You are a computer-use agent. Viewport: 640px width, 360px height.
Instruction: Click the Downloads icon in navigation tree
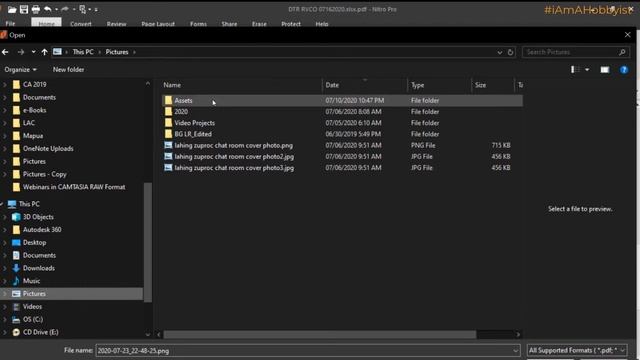point(16,268)
